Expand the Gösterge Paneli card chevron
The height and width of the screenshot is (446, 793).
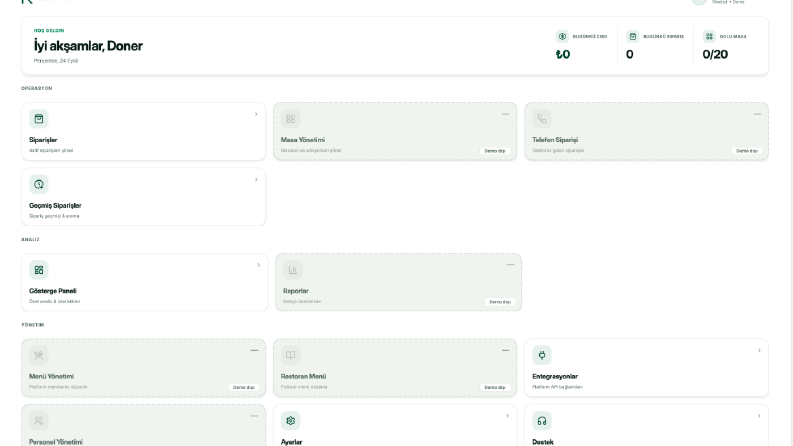coord(258,265)
